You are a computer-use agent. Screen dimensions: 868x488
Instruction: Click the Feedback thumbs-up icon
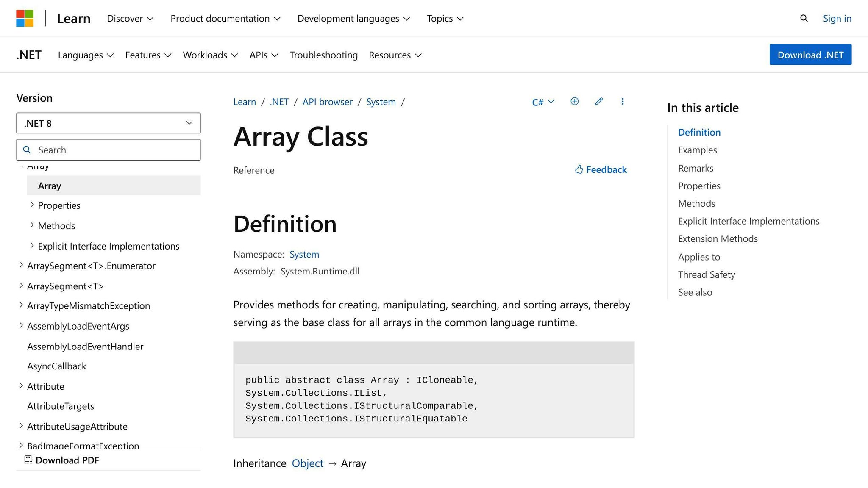click(x=579, y=169)
